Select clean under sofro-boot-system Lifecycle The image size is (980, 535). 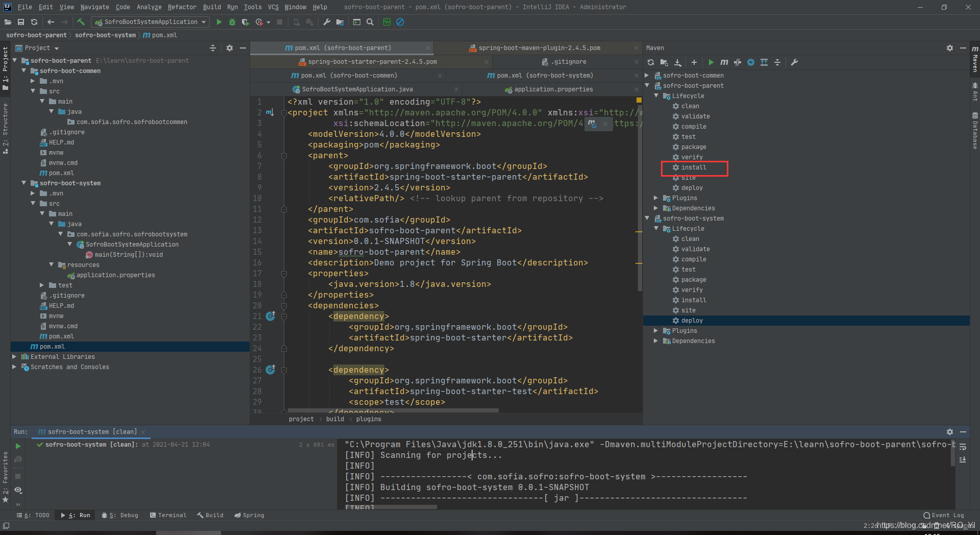(x=690, y=239)
